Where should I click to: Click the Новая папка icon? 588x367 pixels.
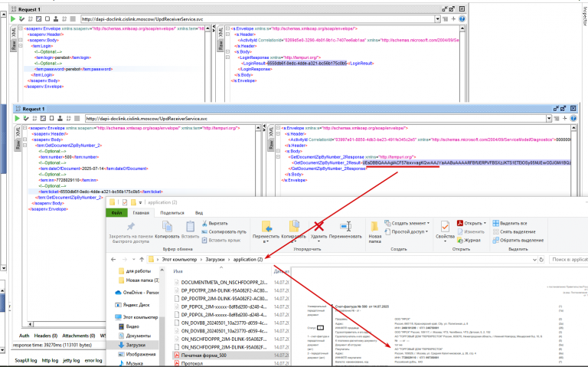coord(374,226)
